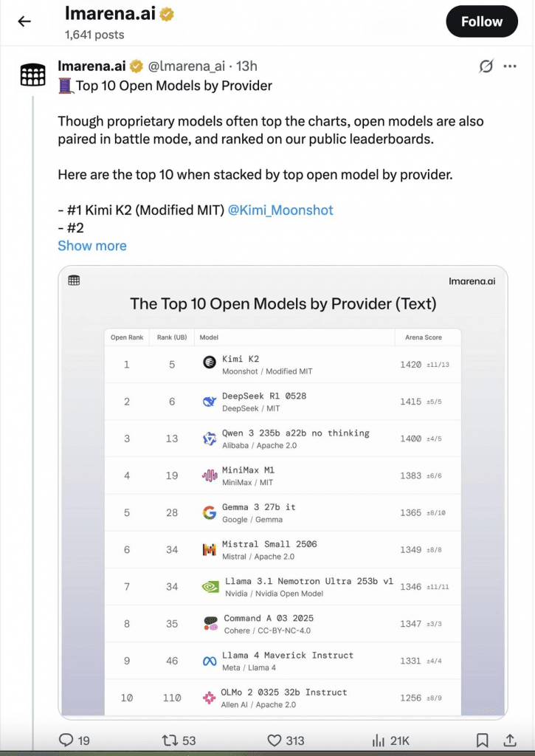The image size is (535, 756).
Task: Click the back arrow icon
Action: (x=24, y=21)
